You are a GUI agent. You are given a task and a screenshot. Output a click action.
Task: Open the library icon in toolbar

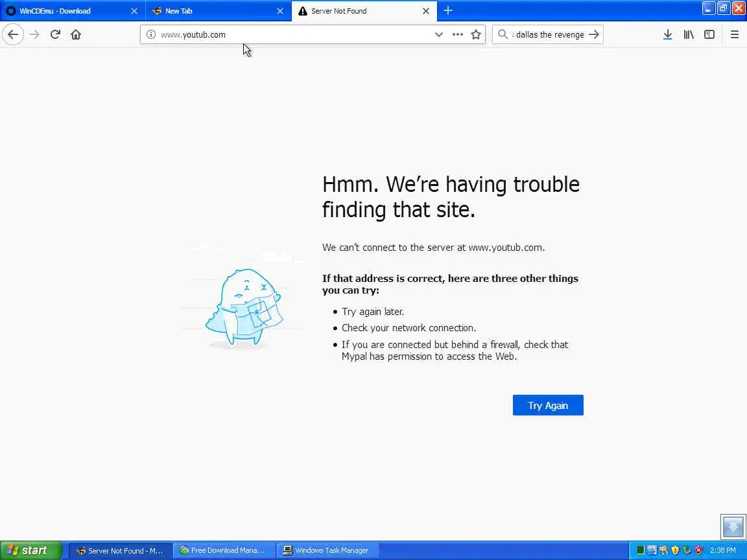click(x=689, y=35)
